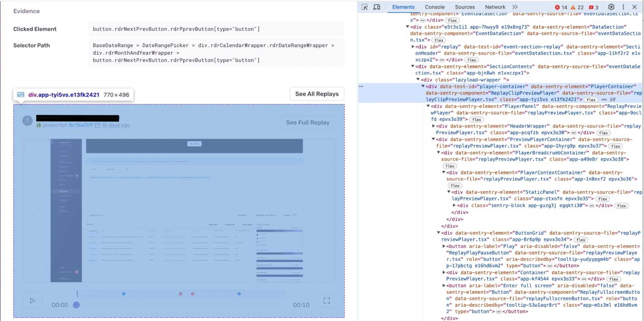Open the DevTools settings gear

(611, 7)
